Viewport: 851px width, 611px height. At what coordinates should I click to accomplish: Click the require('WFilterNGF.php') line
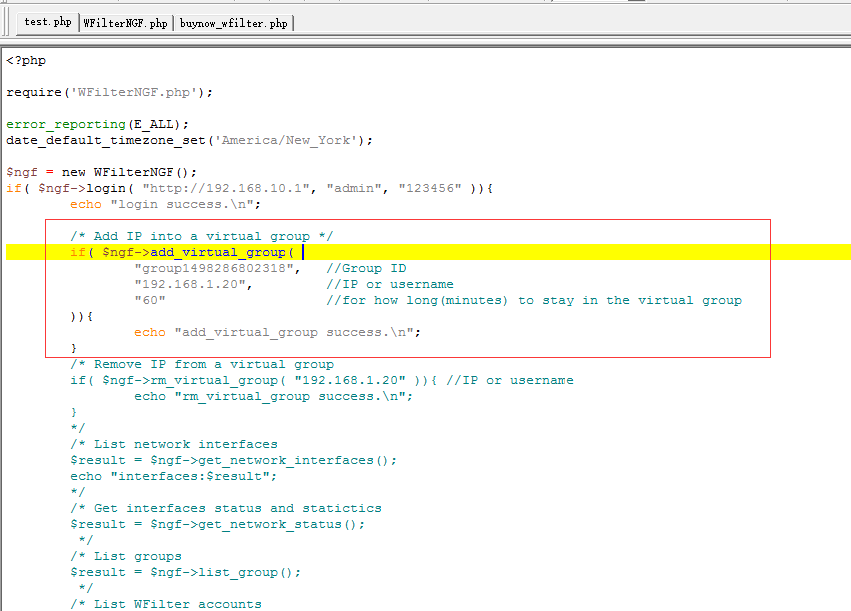pos(109,92)
